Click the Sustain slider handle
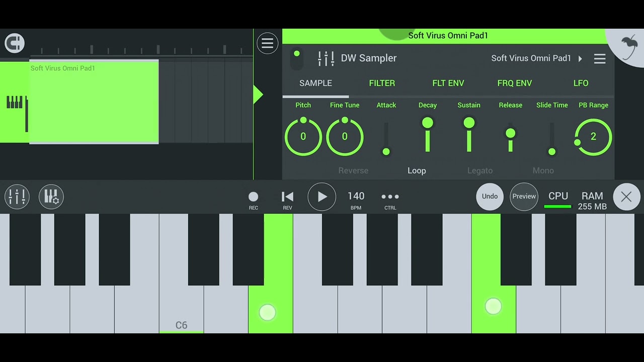644x362 pixels. tap(469, 123)
